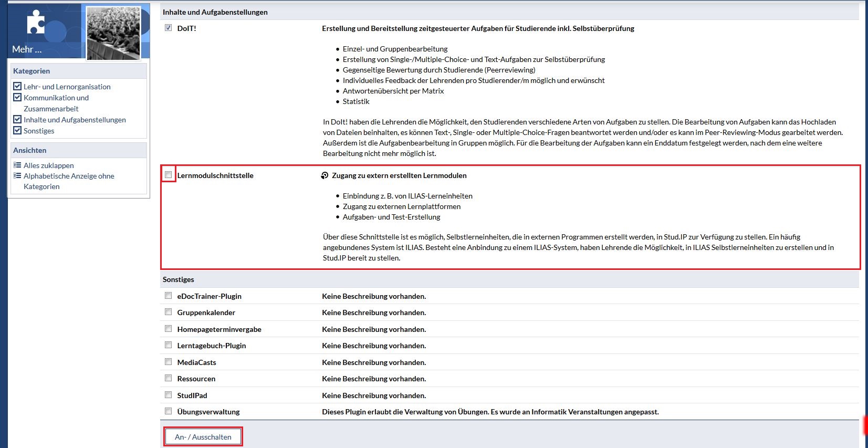
Task: Check the MediaCasts plugin box
Action: pos(168,362)
